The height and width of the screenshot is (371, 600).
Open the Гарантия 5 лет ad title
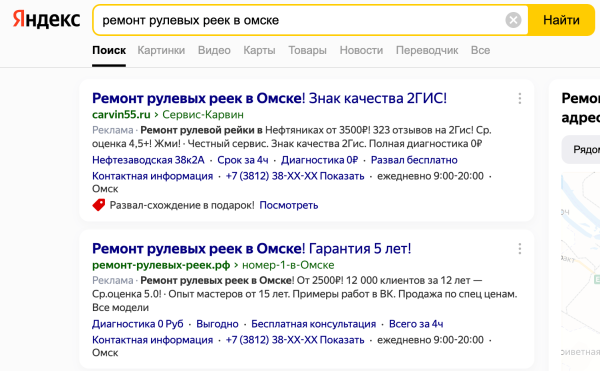pos(251,249)
